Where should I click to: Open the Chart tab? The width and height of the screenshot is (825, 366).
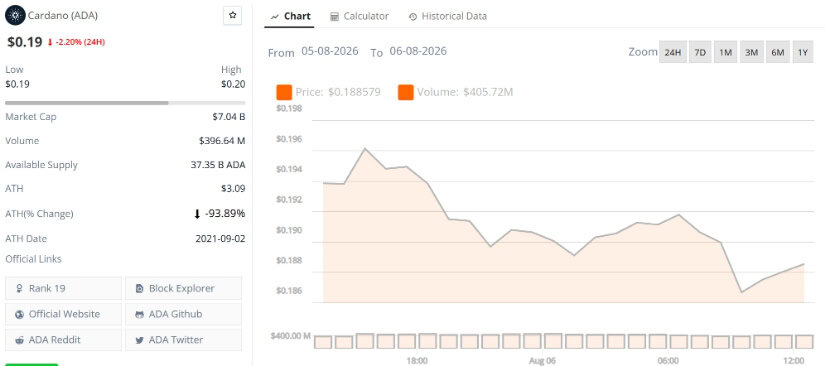pyautogui.click(x=290, y=16)
